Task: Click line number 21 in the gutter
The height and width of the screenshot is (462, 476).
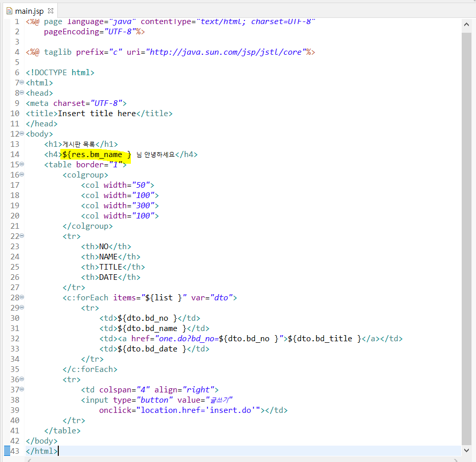Action: (x=14, y=226)
